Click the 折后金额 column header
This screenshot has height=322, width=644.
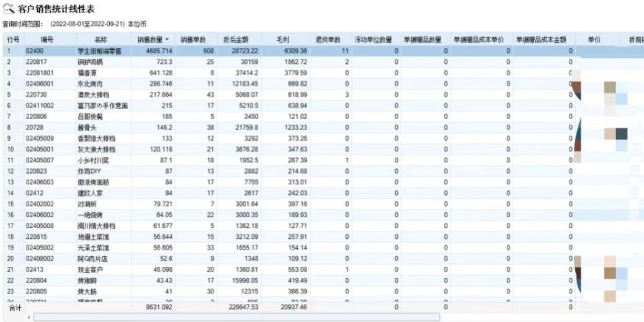pyautogui.click(x=236, y=40)
